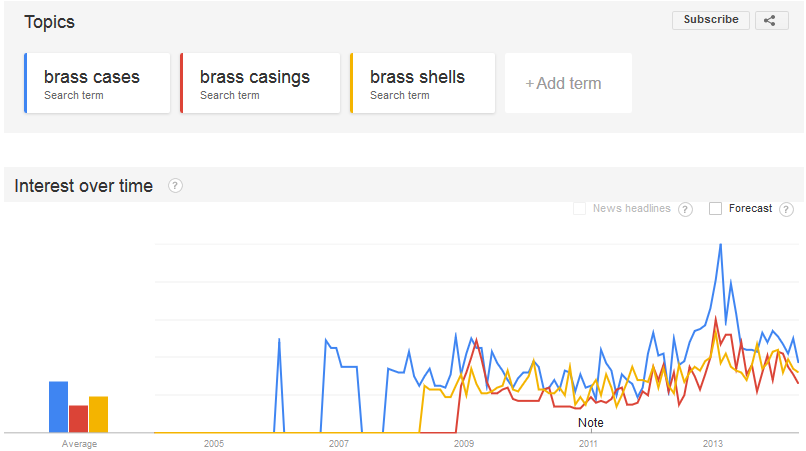
Task: Select the brass cases search term card
Action: tap(97, 83)
